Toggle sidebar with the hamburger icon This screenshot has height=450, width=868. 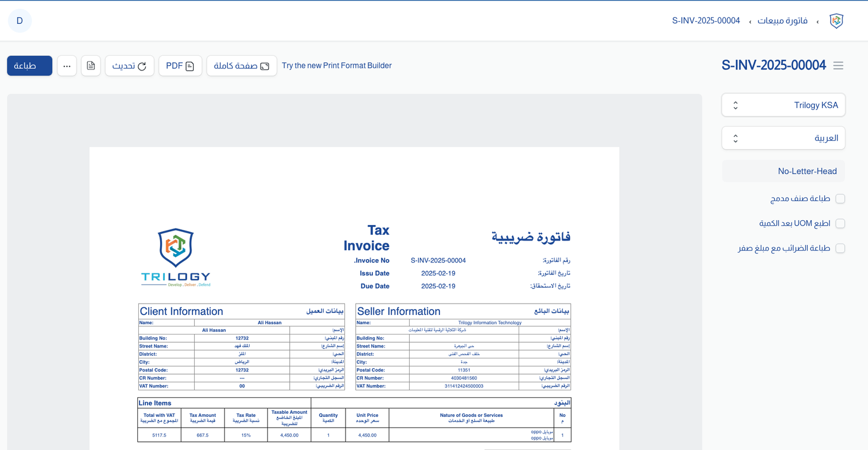(x=838, y=66)
